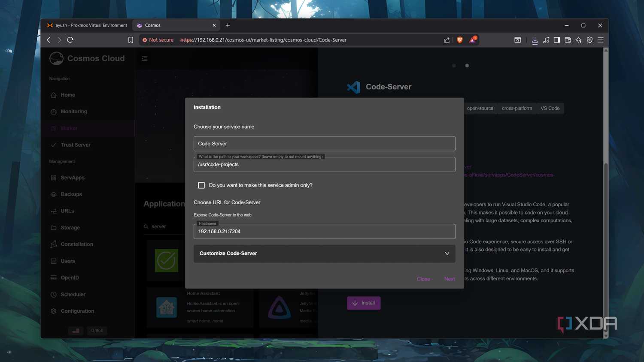The width and height of the screenshot is (644, 362).
Task: Reload the current page
Action: (70, 40)
